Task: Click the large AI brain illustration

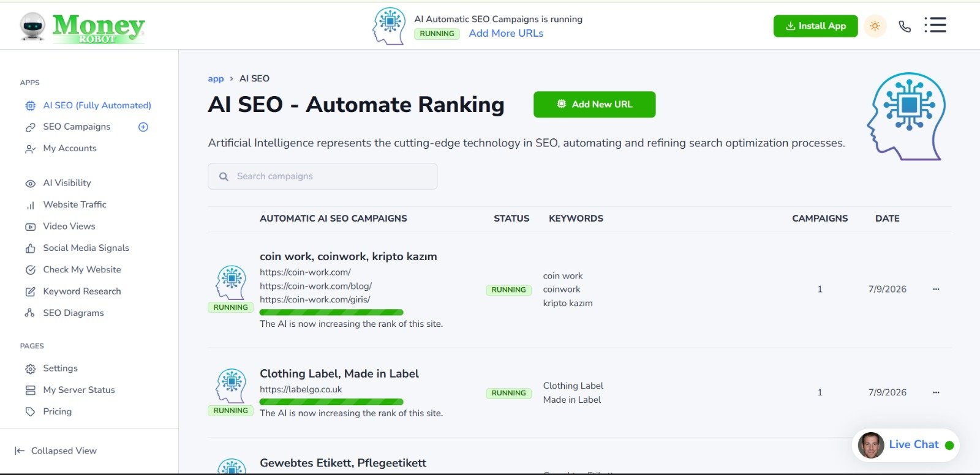Action: click(906, 116)
